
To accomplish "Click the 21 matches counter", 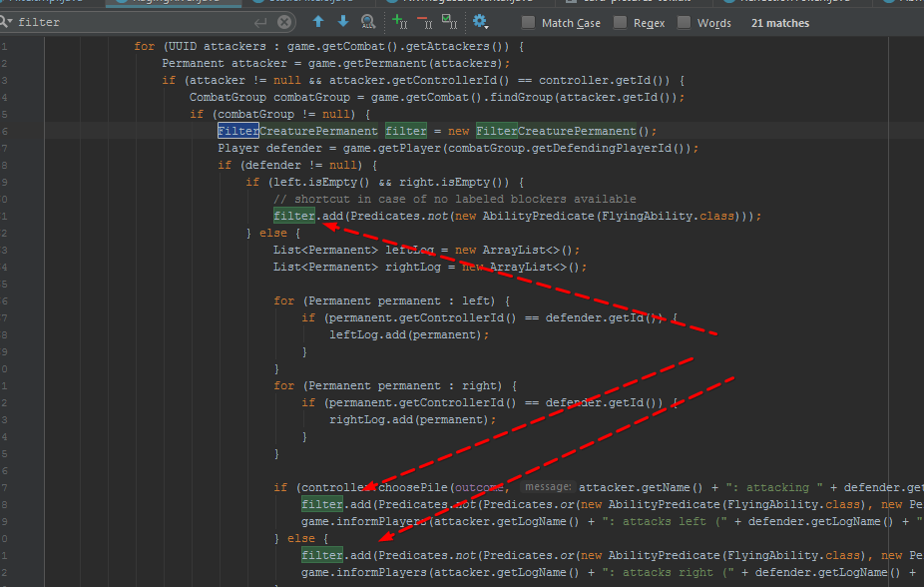I will click(779, 22).
